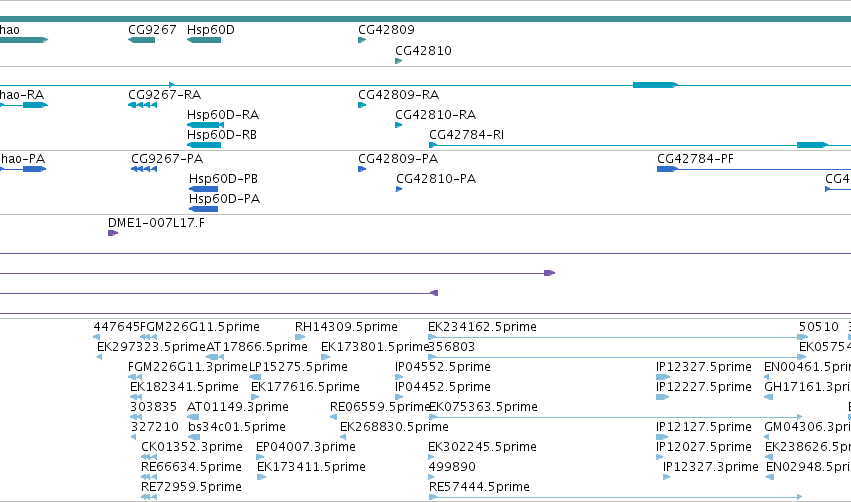Click transcript CG42809-RA
This screenshot has height=502, width=851.
pyautogui.click(x=362, y=105)
